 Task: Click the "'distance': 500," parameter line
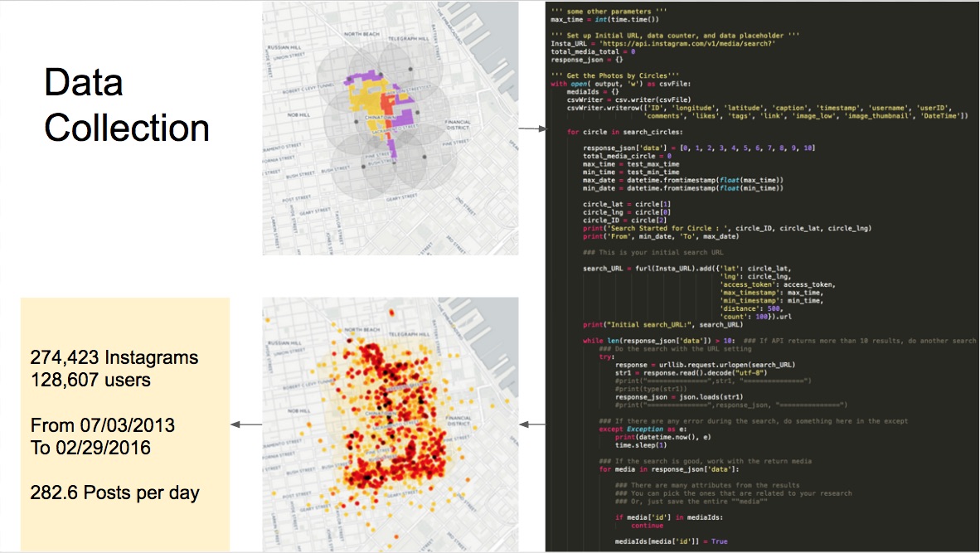tap(751, 308)
